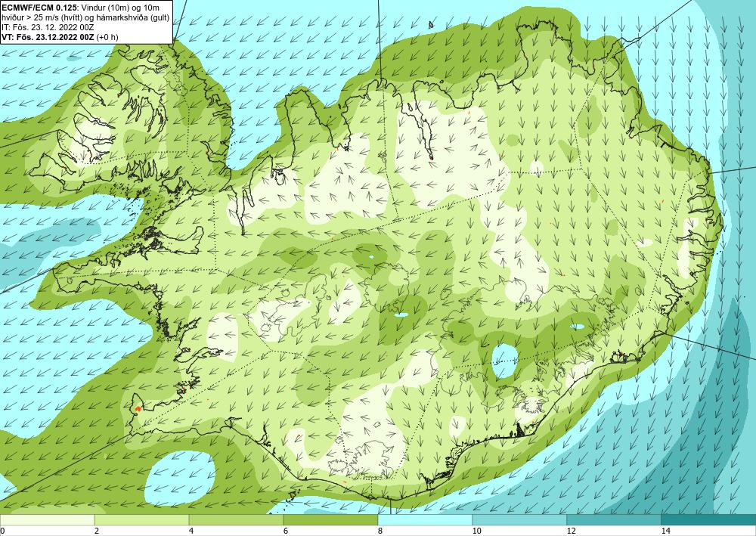Image resolution: width=756 pixels, height=536 pixels.
Task: Click the legend scale label "6"
Action: [286, 531]
